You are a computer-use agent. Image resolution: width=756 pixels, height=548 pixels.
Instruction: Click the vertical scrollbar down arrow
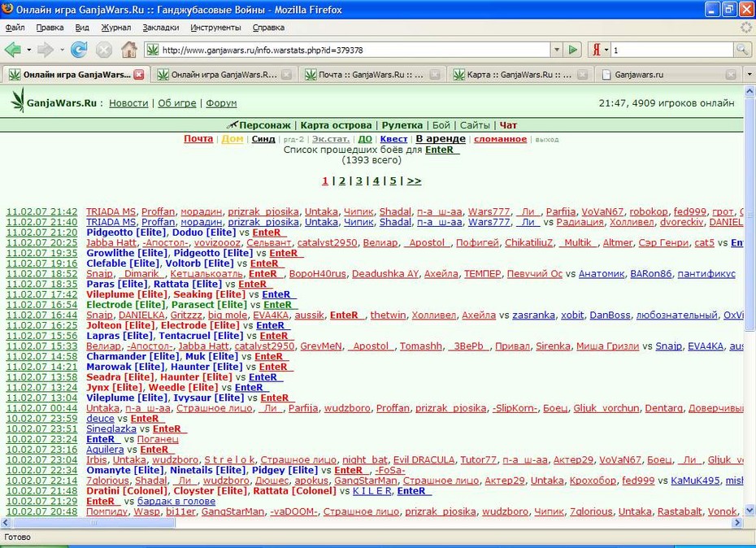749,510
